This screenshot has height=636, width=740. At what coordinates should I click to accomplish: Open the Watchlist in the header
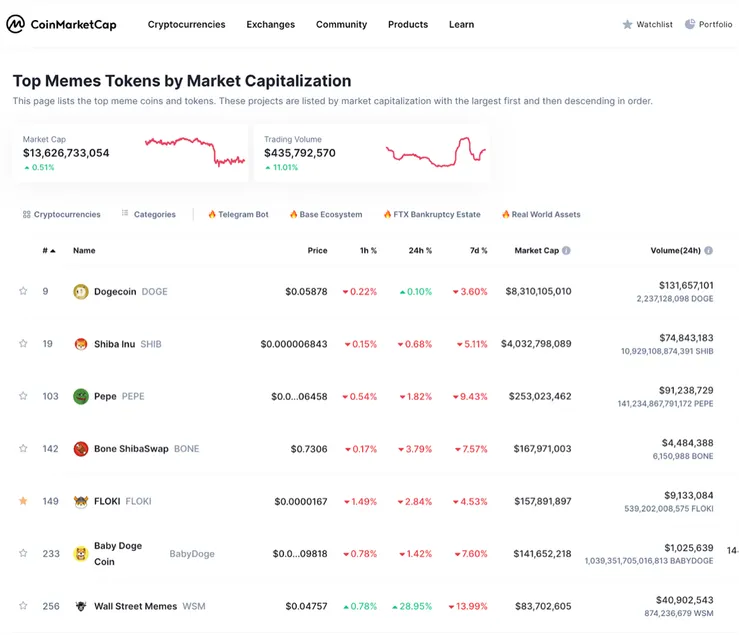click(647, 24)
